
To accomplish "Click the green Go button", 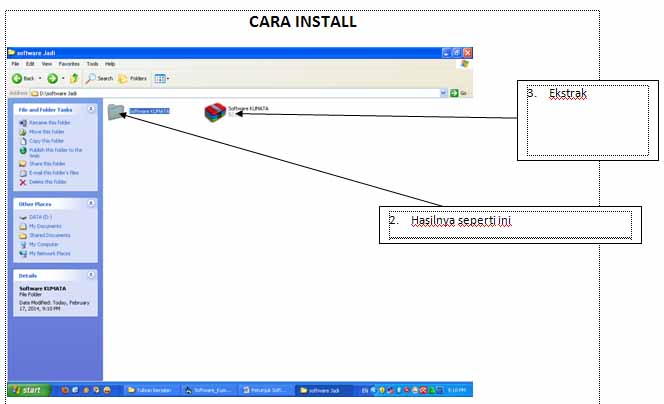I will [x=459, y=93].
